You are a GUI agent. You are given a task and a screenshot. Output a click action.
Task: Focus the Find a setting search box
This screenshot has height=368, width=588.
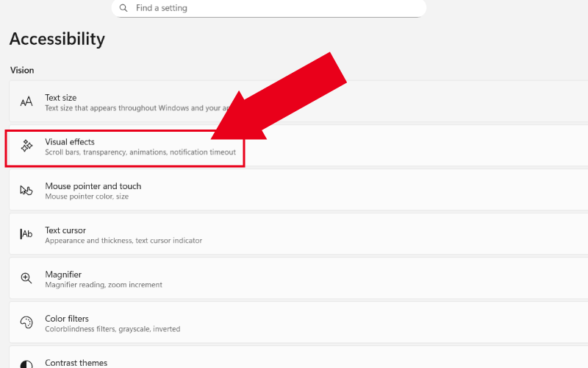pyautogui.click(x=272, y=8)
